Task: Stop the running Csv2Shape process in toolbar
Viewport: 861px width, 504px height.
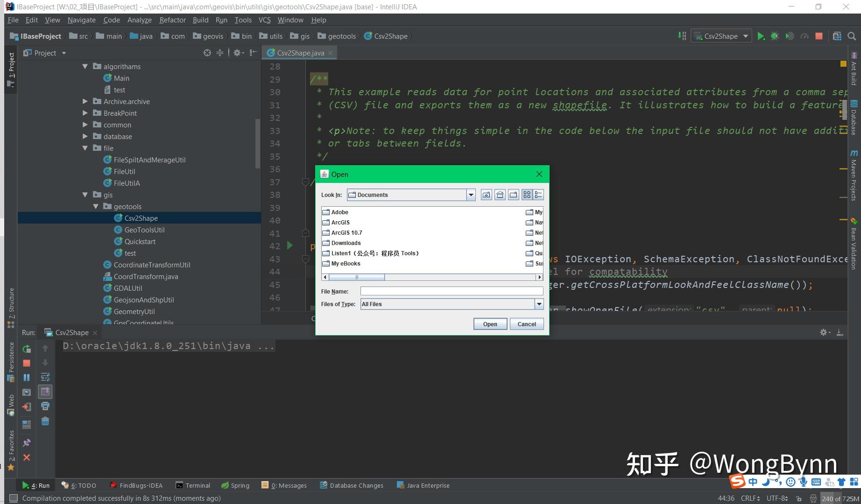Action: (x=819, y=36)
